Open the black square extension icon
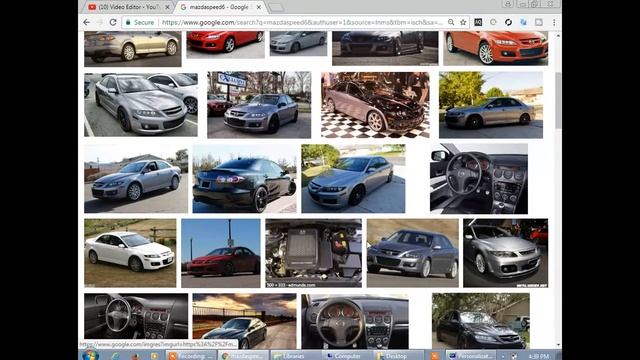The height and width of the screenshot is (360, 640). click(x=478, y=22)
